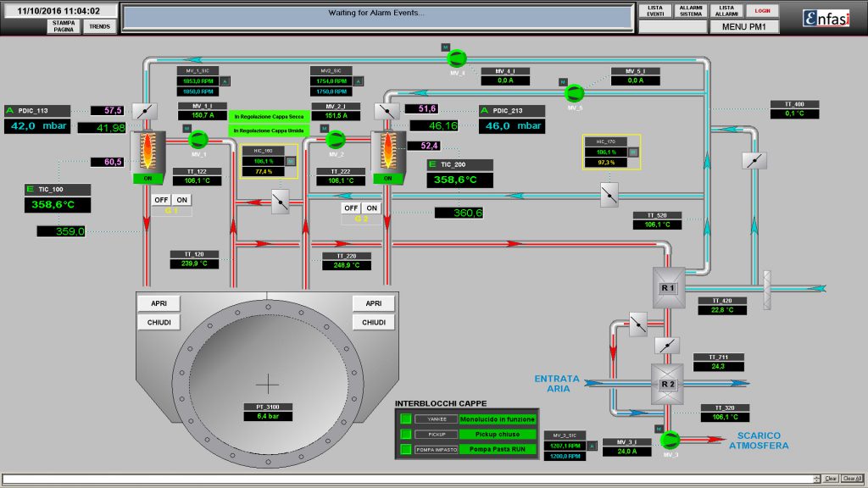Image resolution: width=868 pixels, height=488 pixels.
Task: Open MENU PM1
Action: [x=744, y=26]
